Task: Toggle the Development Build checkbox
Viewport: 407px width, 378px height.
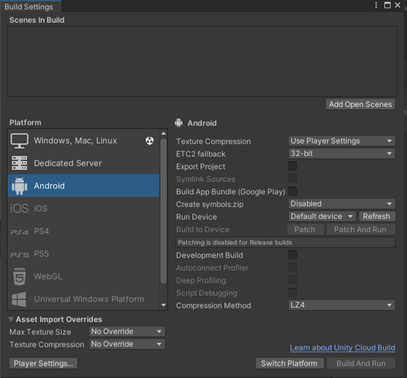Action: click(x=292, y=255)
